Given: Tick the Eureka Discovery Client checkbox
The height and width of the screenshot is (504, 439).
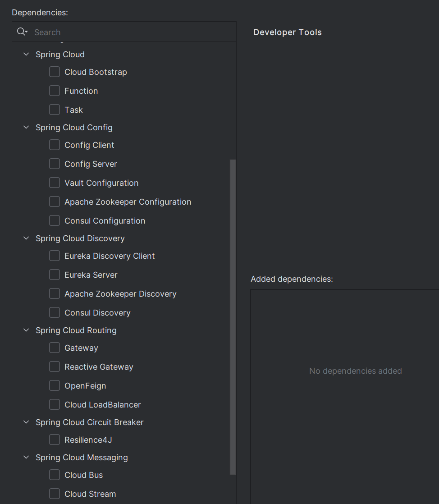Looking at the screenshot, I should coord(55,256).
